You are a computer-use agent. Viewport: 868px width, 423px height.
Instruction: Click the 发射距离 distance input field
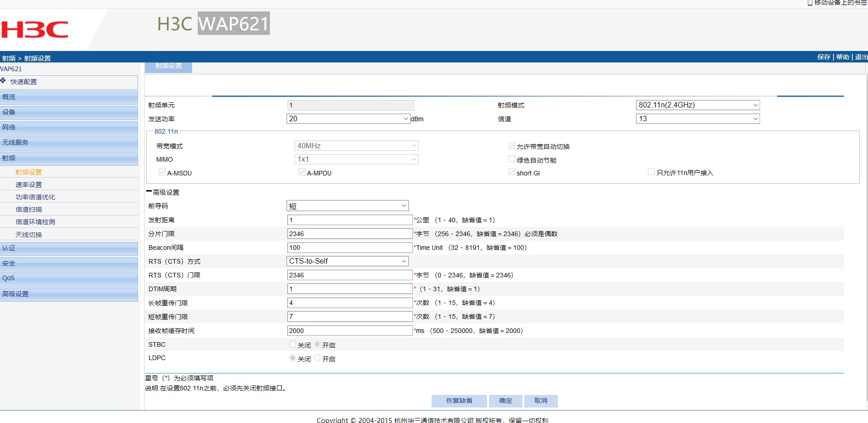pos(350,220)
